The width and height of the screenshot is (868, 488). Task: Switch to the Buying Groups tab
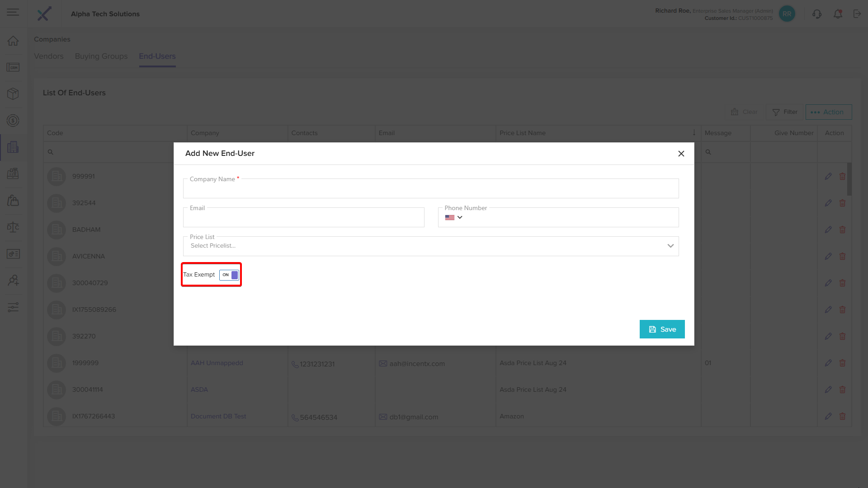click(x=101, y=56)
